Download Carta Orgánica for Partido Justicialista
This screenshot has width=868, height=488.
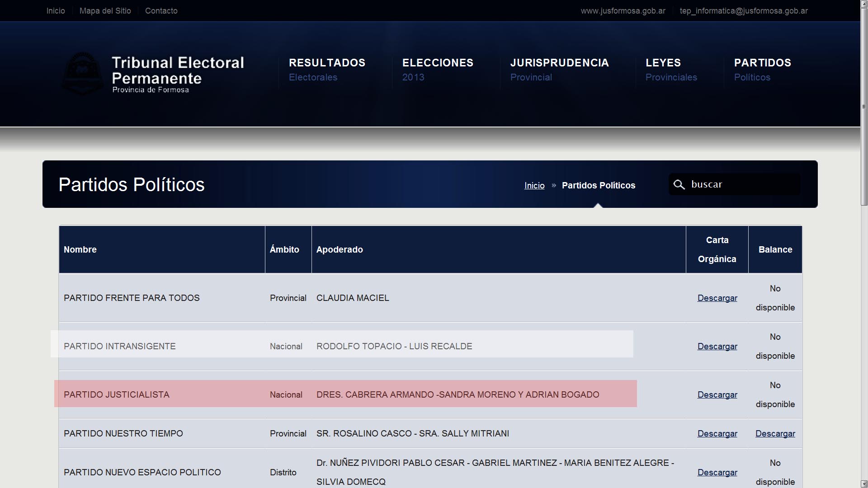pos(717,395)
